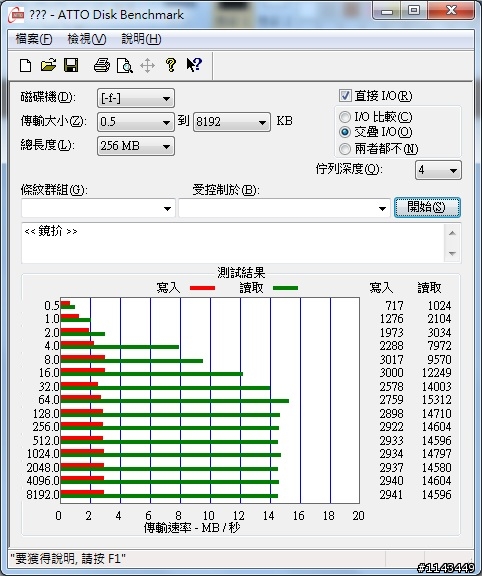
Task: Click write value 2941
Action: tap(391, 494)
